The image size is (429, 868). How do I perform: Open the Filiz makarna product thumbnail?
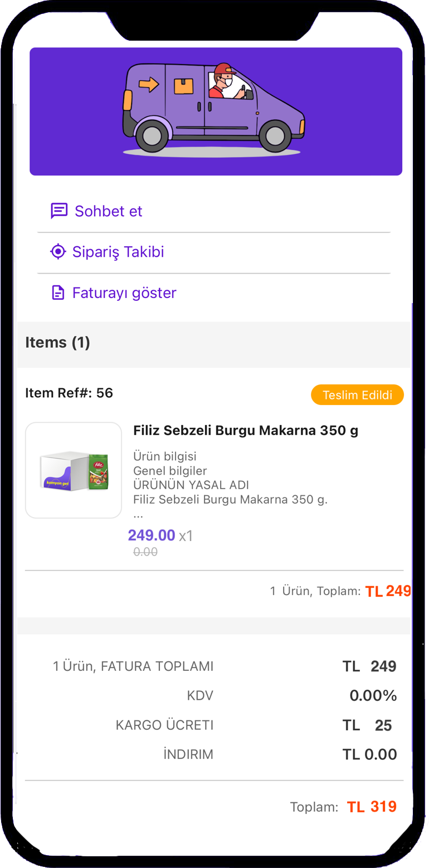(74, 470)
